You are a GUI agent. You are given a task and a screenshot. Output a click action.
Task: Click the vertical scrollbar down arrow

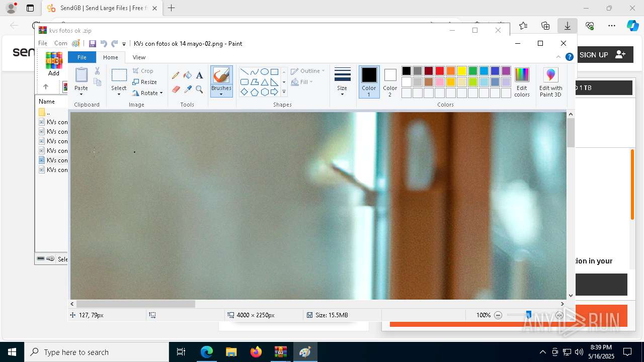(x=571, y=296)
